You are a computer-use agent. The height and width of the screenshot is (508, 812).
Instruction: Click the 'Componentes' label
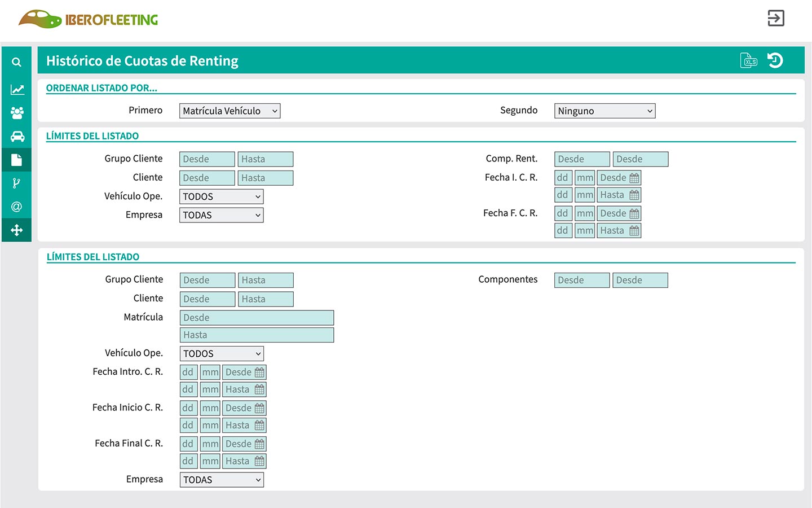508,279
